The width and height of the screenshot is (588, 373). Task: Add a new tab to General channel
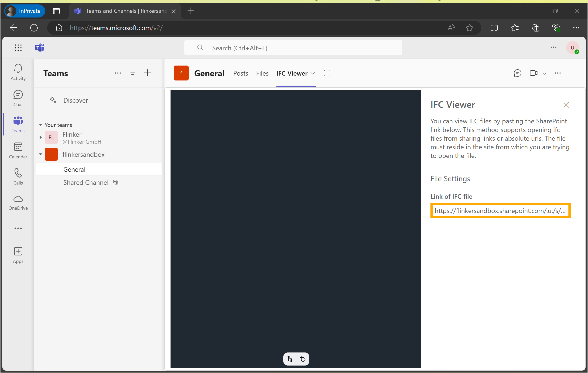pyautogui.click(x=327, y=73)
